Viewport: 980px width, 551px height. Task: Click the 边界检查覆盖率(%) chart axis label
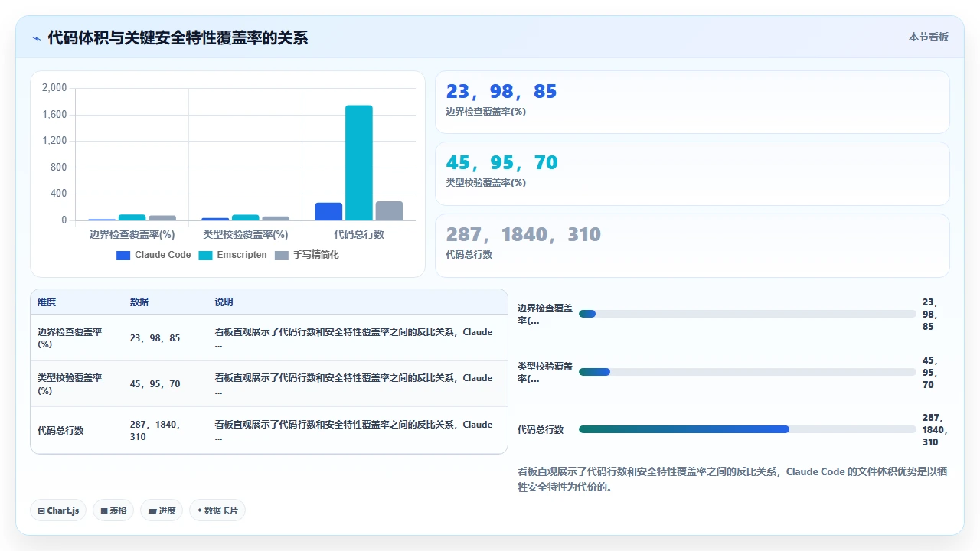click(x=132, y=234)
